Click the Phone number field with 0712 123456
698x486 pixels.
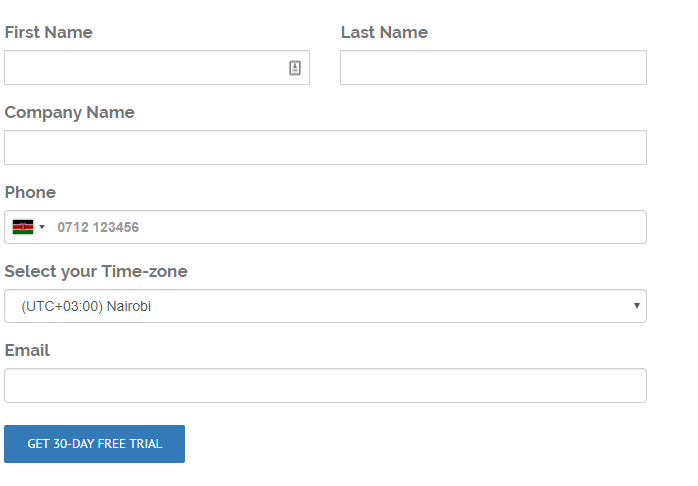(x=325, y=227)
